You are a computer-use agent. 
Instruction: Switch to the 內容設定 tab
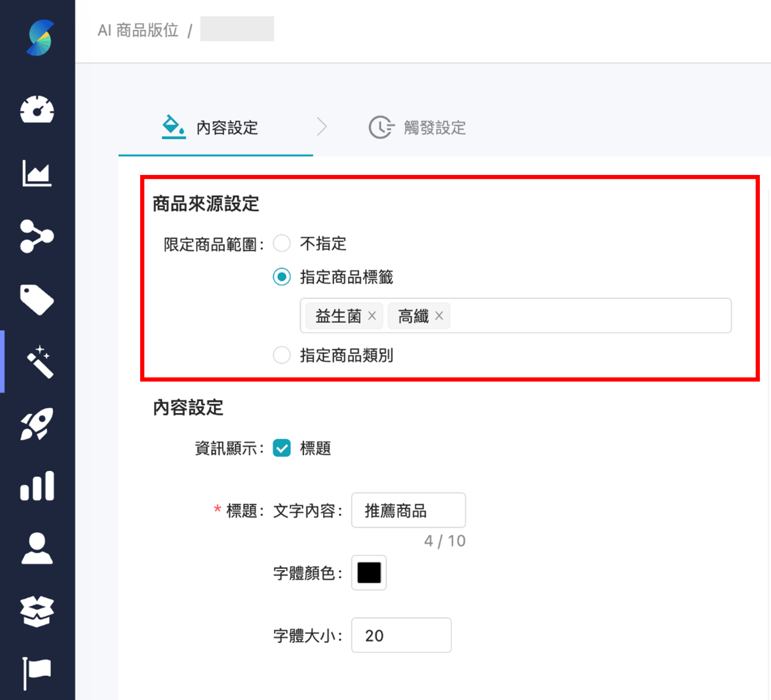[x=227, y=128]
